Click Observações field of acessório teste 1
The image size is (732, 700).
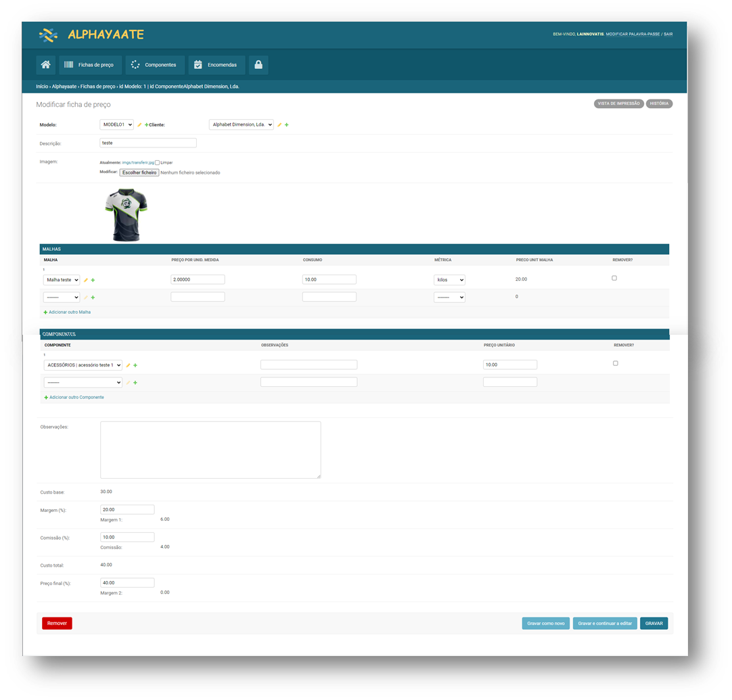(309, 365)
